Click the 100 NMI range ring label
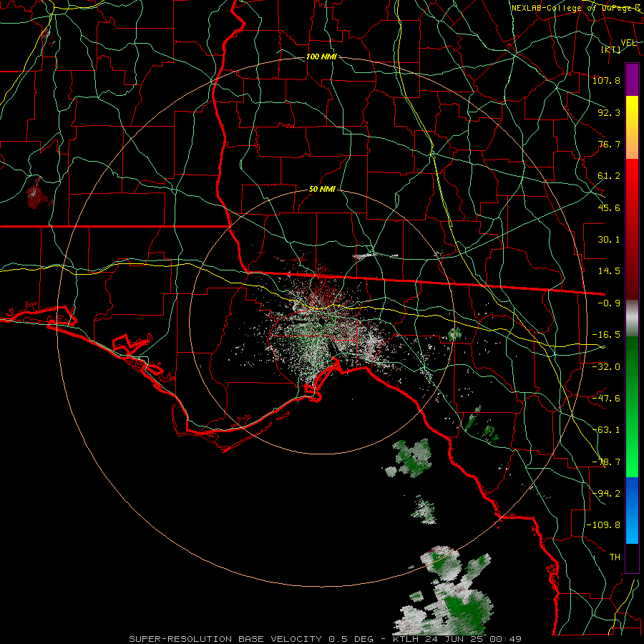Viewport: 644px width, 644px height. [321, 57]
